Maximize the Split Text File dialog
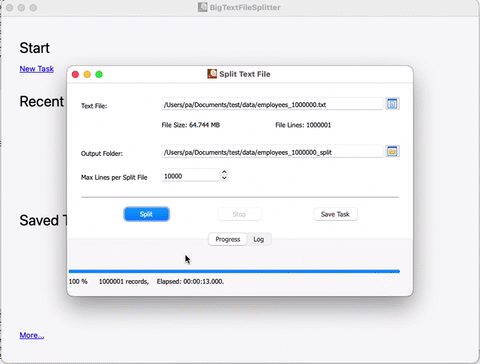The image size is (480, 364). (99, 74)
